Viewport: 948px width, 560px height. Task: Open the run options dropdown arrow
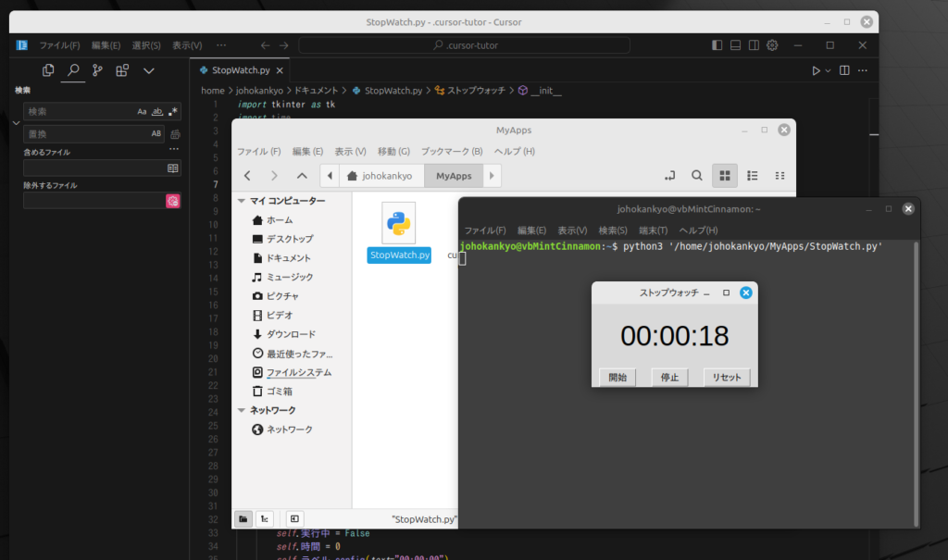[x=829, y=70]
